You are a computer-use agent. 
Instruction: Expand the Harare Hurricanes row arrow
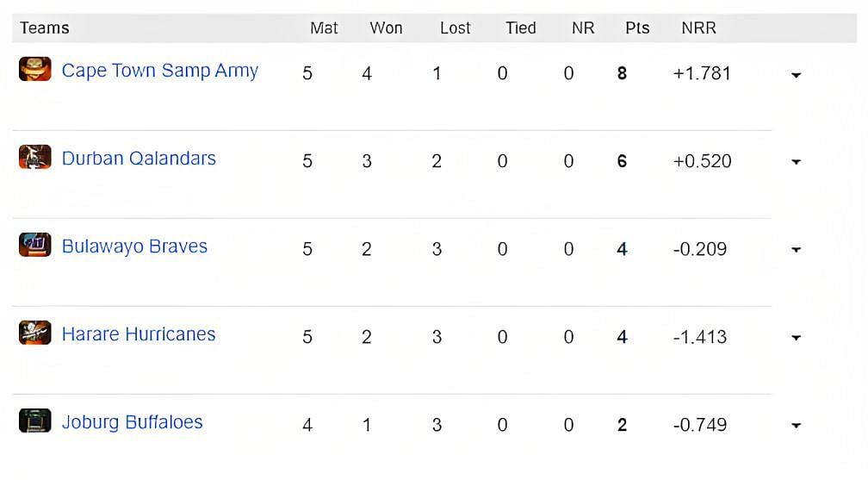tap(796, 338)
